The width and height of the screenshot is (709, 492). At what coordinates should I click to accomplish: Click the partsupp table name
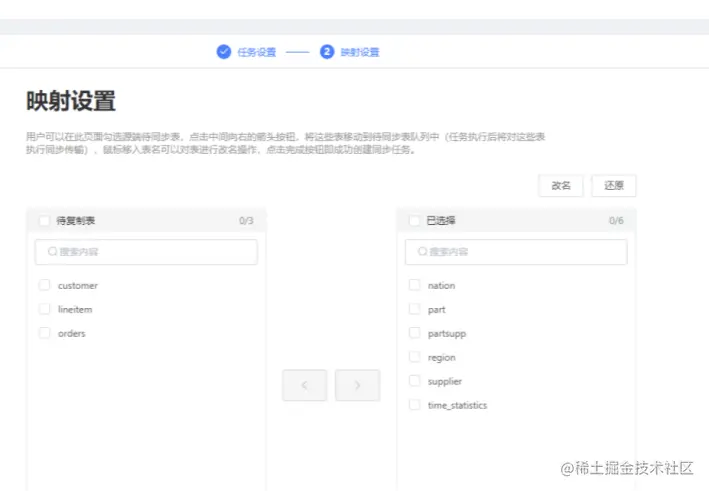click(447, 334)
